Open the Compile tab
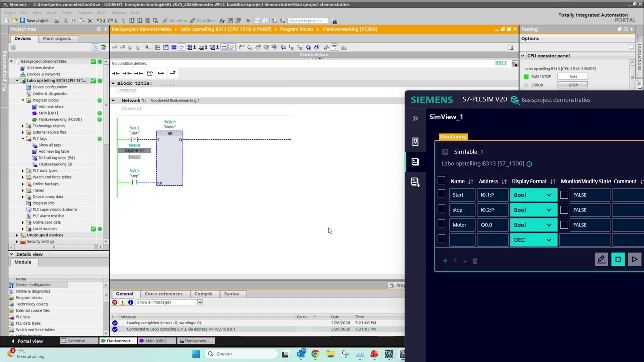Viewport: 644px width, 362px height. tap(203, 294)
